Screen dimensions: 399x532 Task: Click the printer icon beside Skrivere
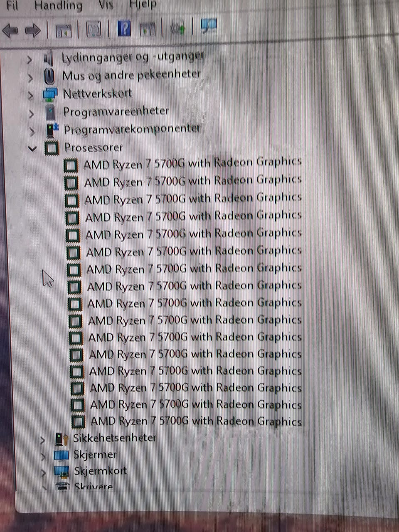62,487
